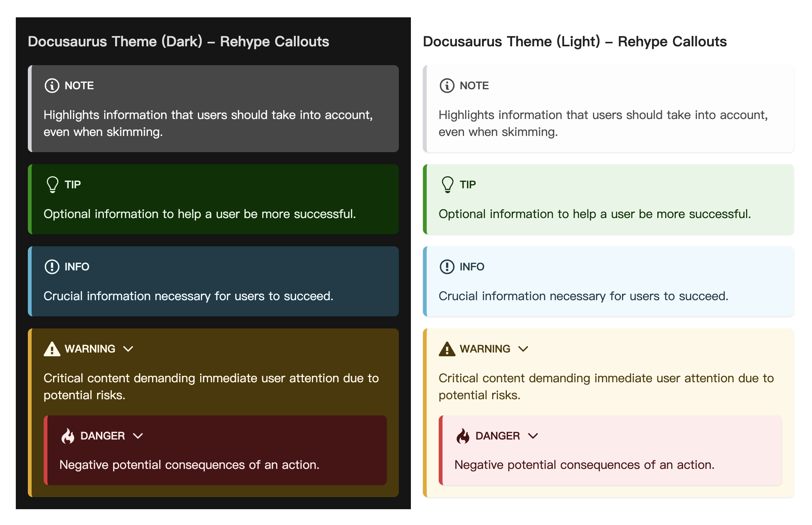
Task: Click the green left border of light TIP callout
Action: click(425, 199)
